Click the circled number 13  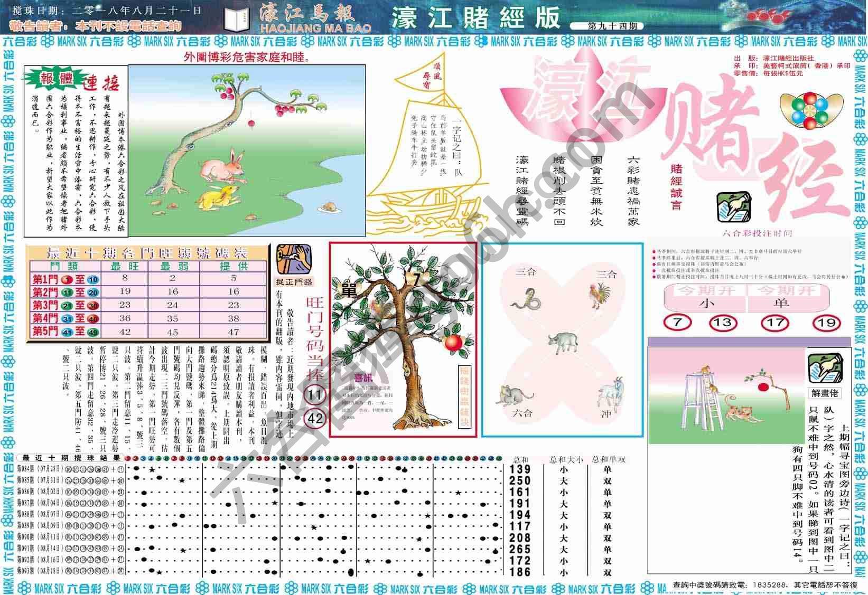(x=722, y=322)
